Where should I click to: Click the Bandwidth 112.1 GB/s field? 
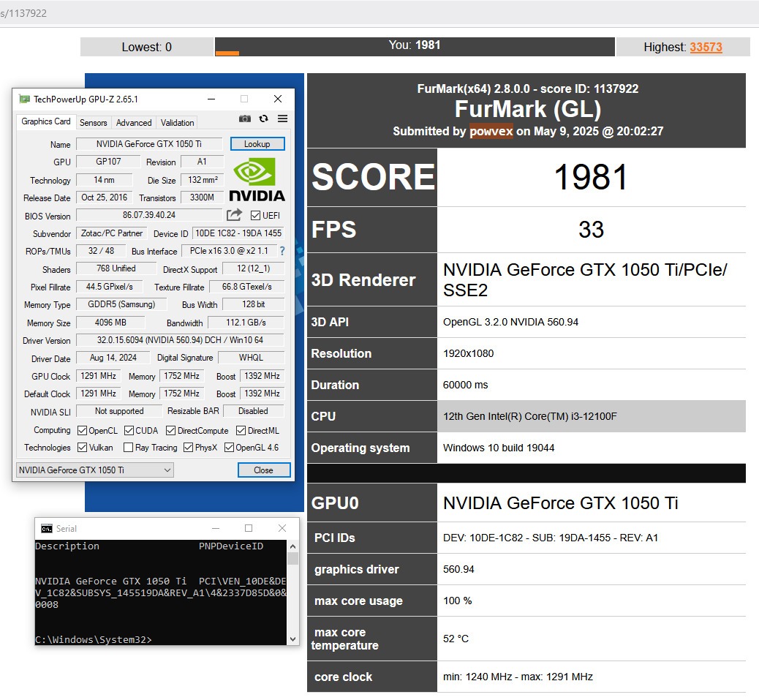point(246,323)
